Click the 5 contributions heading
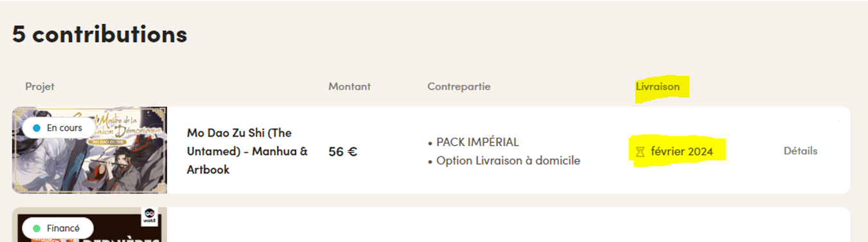Screen dimensions: 868x242 tap(100, 33)
